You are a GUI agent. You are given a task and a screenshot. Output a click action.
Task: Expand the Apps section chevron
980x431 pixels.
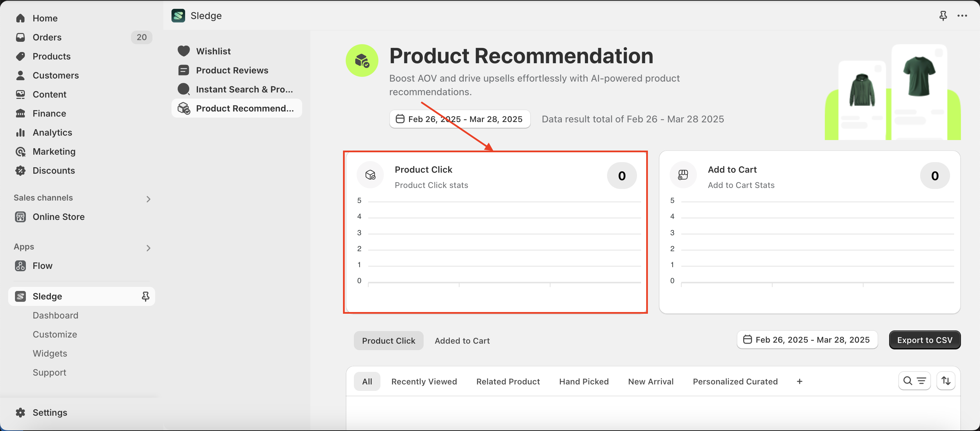click(148, 248)
